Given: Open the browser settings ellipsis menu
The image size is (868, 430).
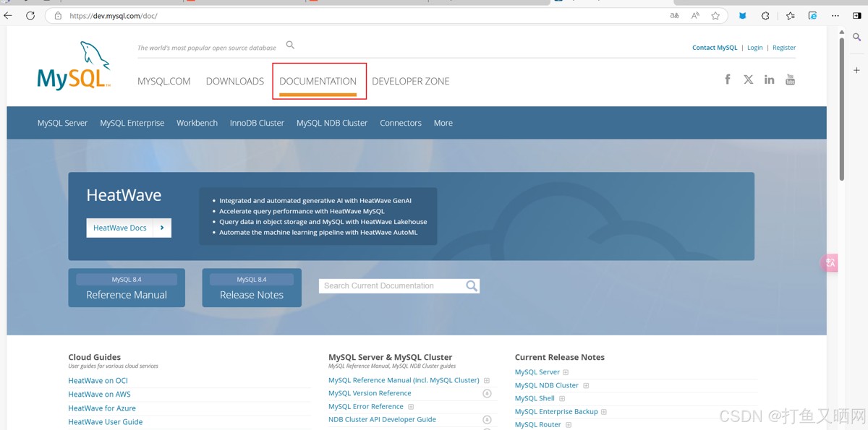Looking at the screenshot, I should pos(835,15).
